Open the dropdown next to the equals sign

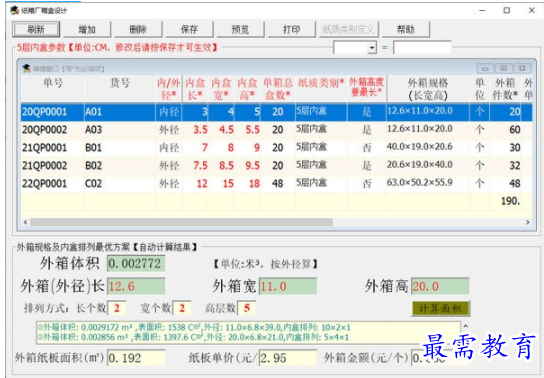(x=372, y=48)
